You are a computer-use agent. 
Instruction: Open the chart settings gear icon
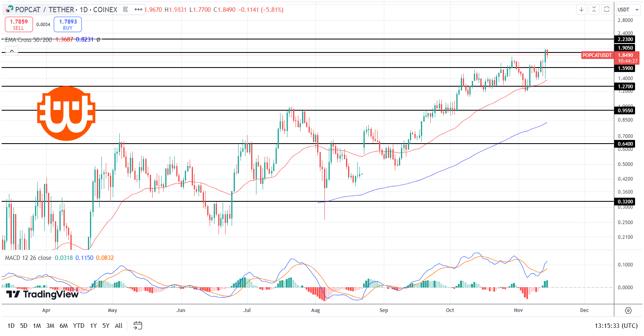coord(628,310)
